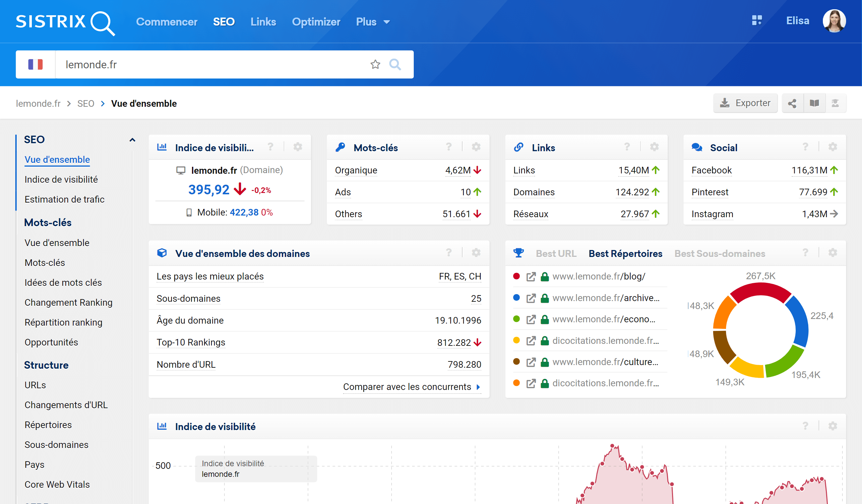Click Facebook value 116,31M
Screen dimensions: 862x504
(809, 170)
